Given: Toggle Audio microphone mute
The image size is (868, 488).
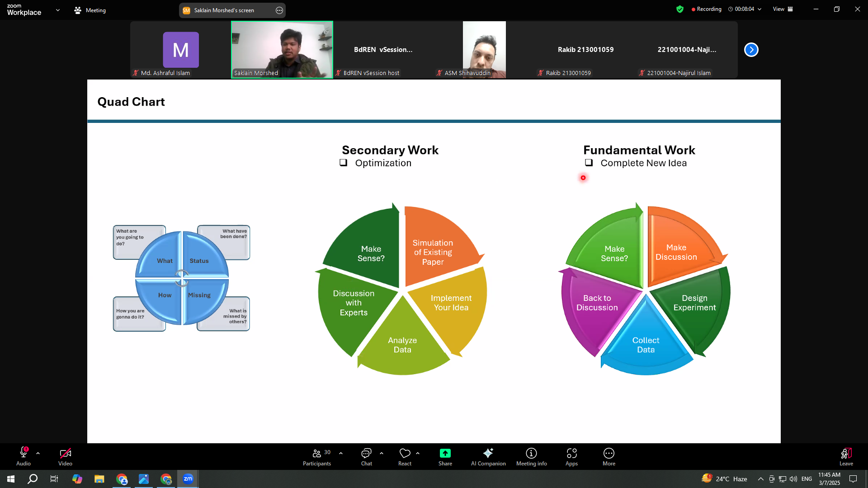Looking at the screenshot, I should click(x=24, y=453).
